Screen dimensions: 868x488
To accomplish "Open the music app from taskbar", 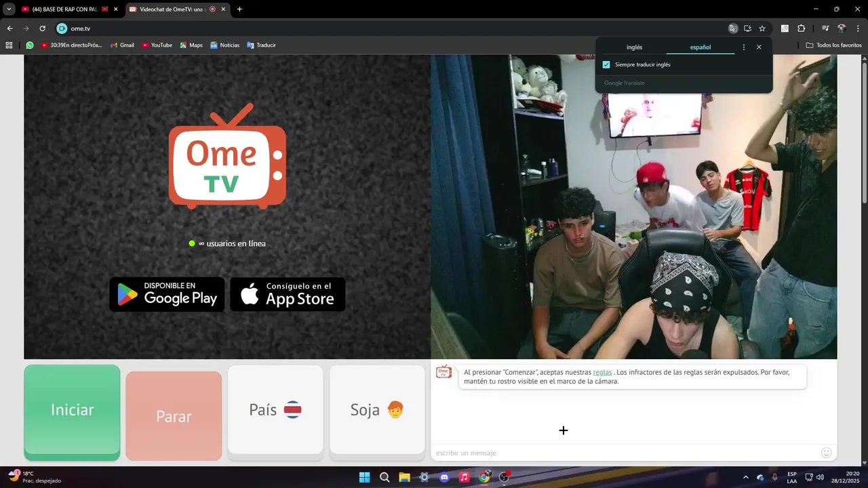I will [464, 477].
